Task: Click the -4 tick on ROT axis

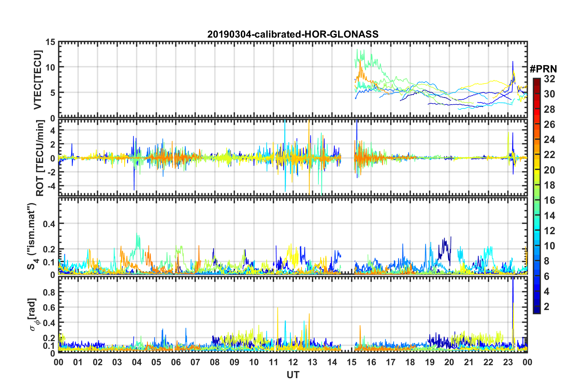Action: 50,186
